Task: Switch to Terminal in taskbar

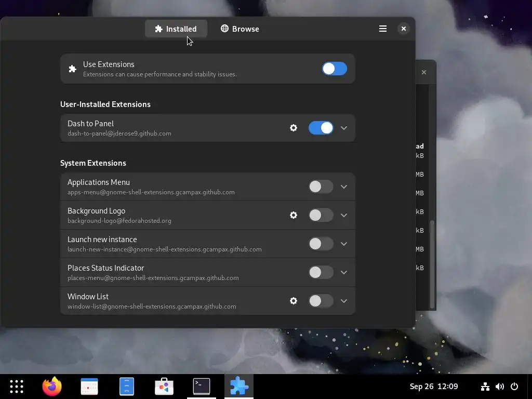Action: (202, 387)
